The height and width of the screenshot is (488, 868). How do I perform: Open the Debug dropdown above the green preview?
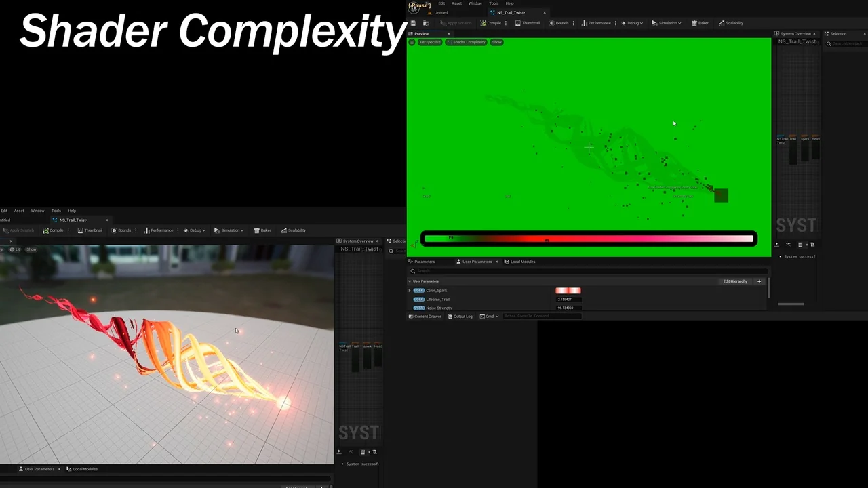(x=632, y=23)
